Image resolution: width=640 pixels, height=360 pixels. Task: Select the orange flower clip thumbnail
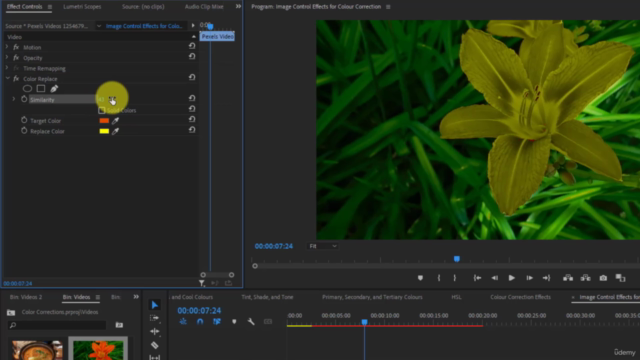pos(98,350)
